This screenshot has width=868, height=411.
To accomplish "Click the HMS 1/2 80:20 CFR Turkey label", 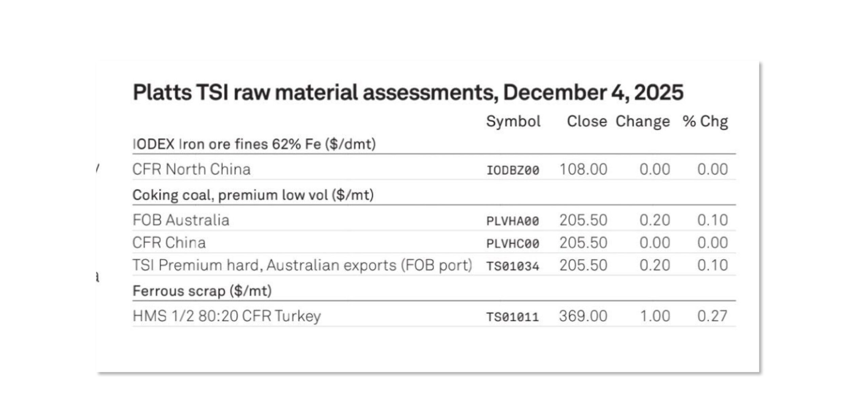I will point(226,316).
